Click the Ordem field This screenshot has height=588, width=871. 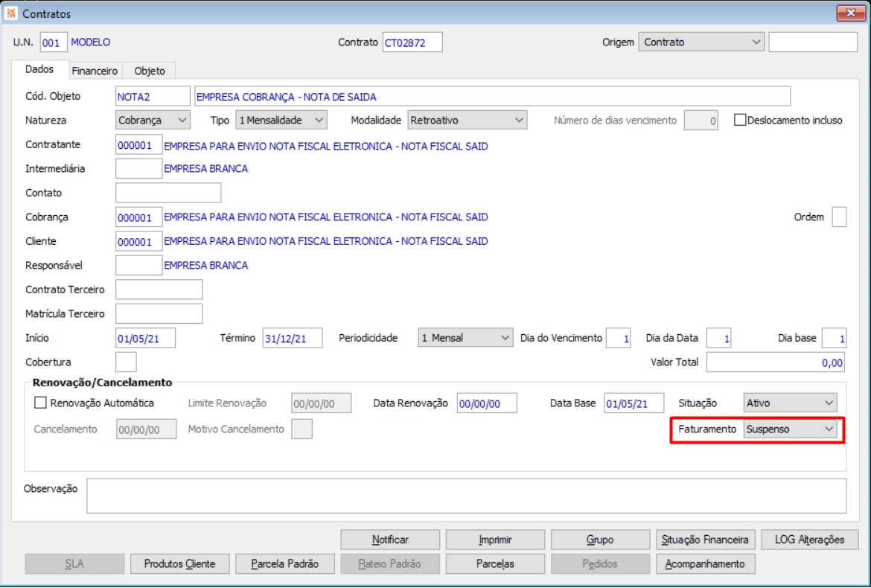[839, 217]
